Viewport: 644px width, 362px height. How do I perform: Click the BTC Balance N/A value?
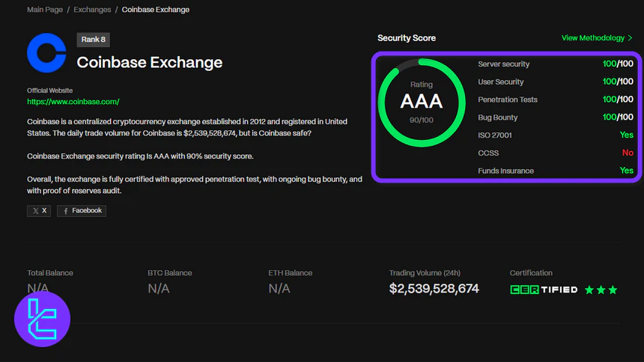tap(159, 289)
